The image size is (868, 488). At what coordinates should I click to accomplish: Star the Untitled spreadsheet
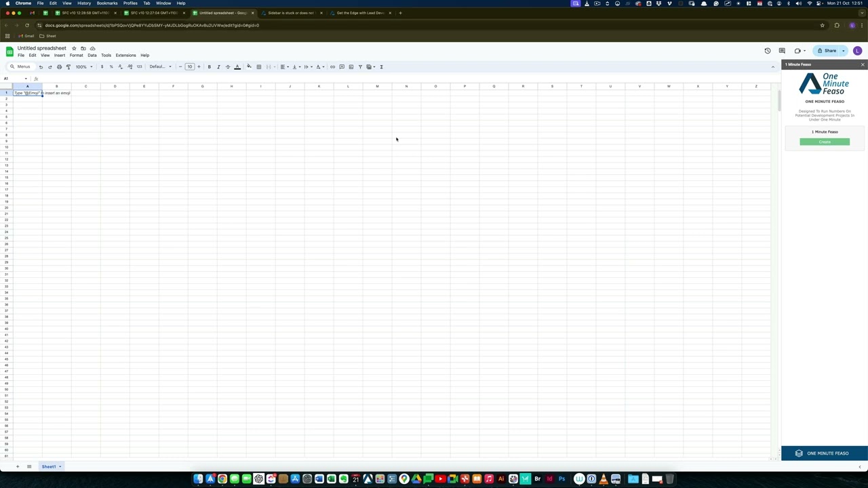click(74, 48)
